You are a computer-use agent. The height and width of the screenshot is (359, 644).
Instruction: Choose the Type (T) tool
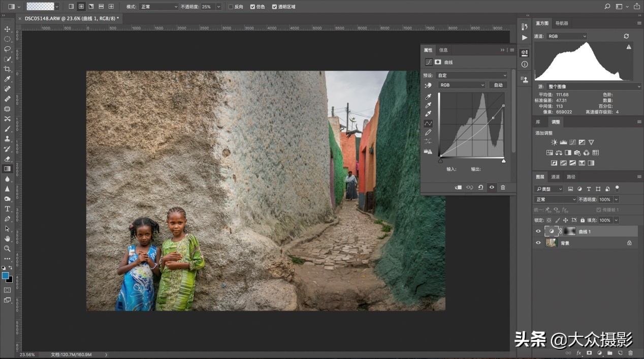[7, 209]
